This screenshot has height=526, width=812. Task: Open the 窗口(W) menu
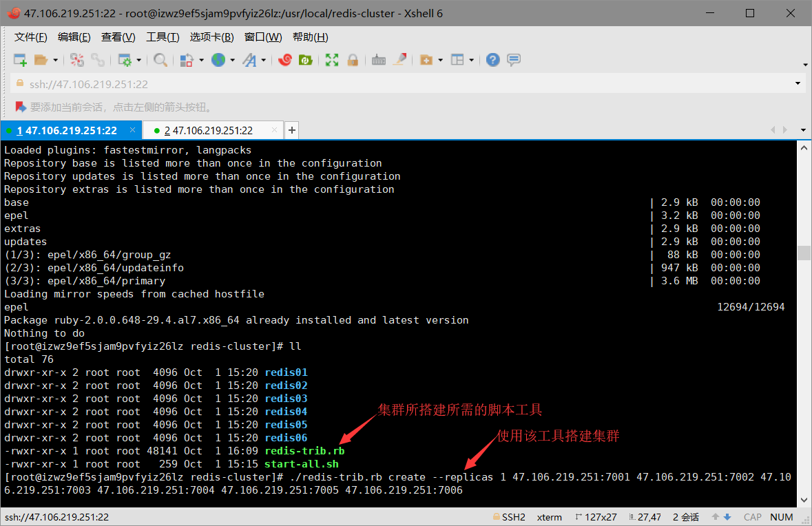click(x=263, y=37)
